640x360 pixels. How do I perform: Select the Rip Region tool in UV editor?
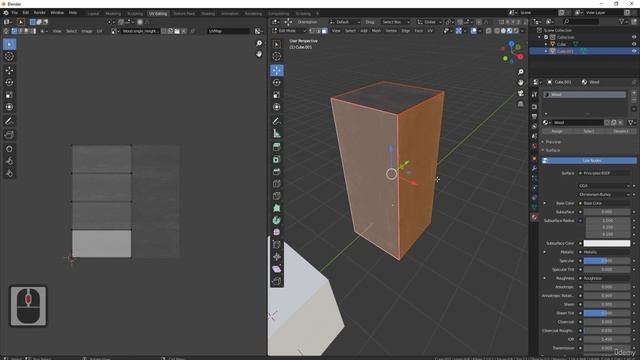[9, 135]
